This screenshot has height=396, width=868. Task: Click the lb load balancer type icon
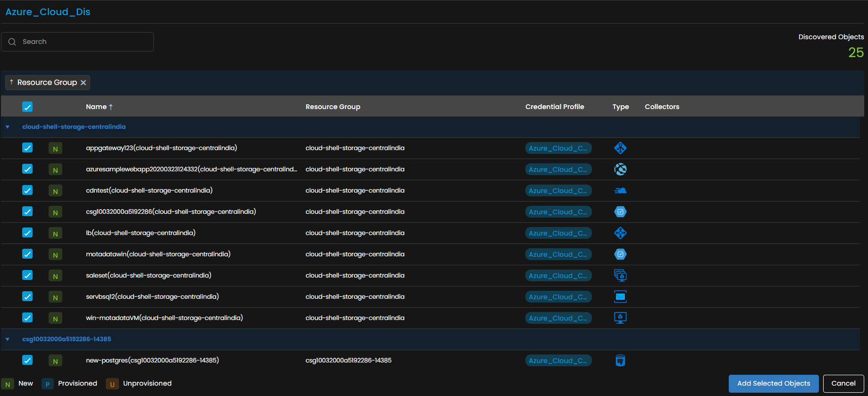coord(620,233)
